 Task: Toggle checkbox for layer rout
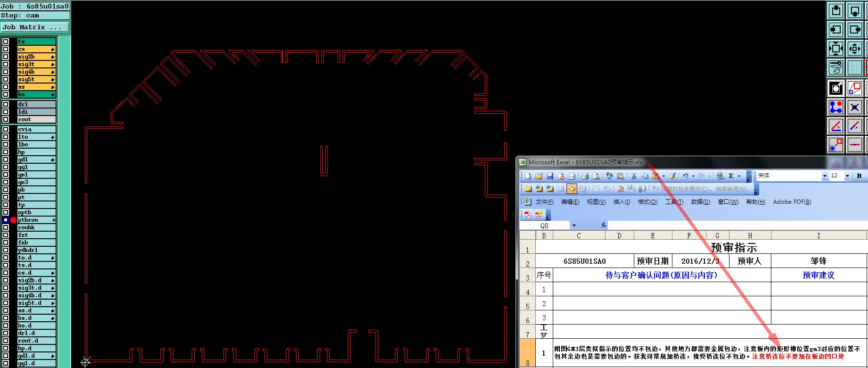(x=6, y=119)
